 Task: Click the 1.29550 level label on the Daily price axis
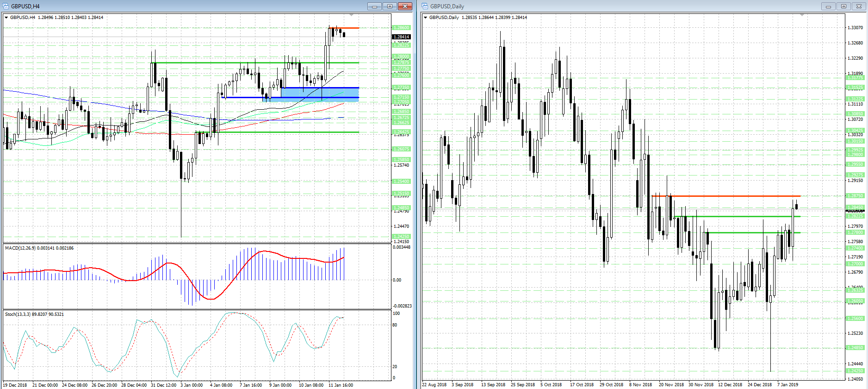point(855,164)
